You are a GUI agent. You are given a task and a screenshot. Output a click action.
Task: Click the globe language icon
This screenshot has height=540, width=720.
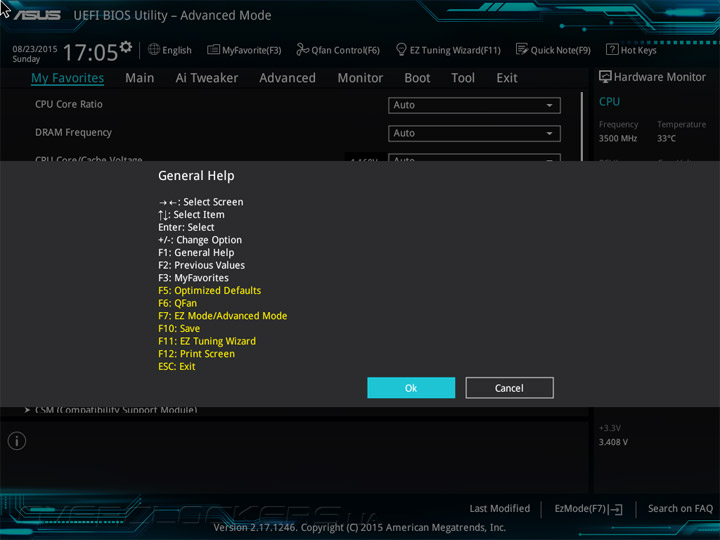click(154, 49)
